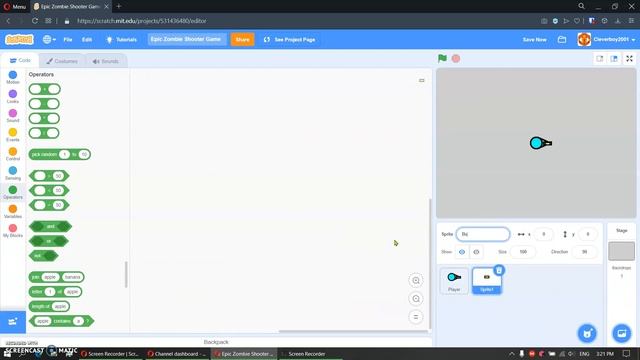
Task: Click Save Now
Action: tap(534, 40)
